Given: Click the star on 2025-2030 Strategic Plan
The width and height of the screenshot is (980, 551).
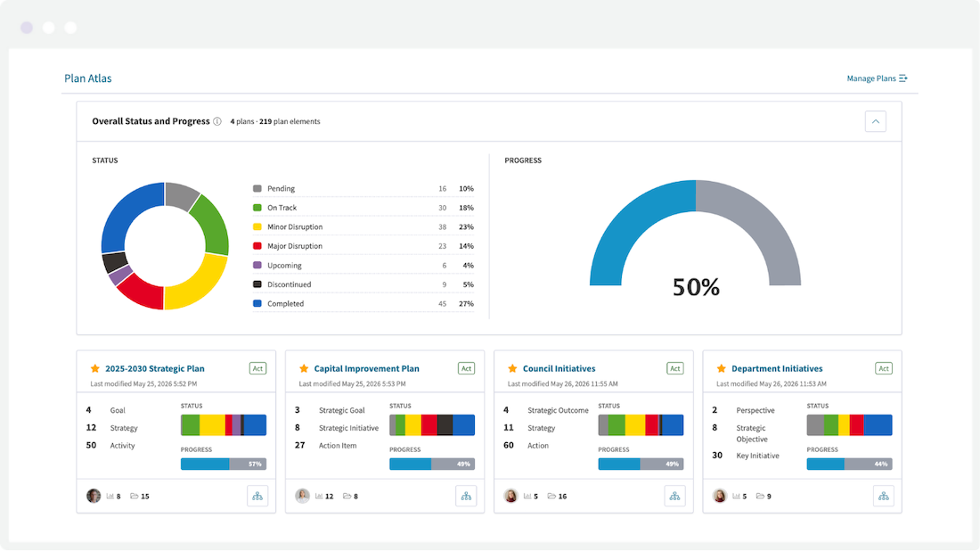Looking at the screenshot, I should [x=95, y=368].
